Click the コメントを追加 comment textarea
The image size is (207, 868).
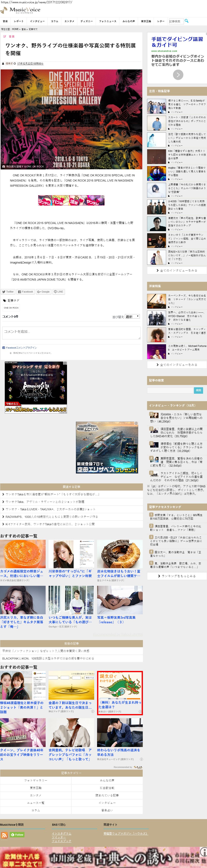pos(72,333)
